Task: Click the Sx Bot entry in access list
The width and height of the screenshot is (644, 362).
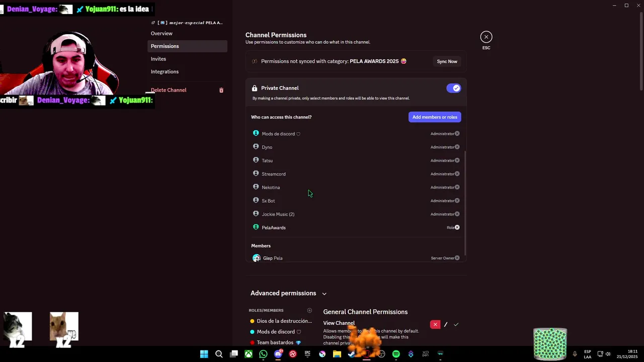Action: (x=356, y=201)
